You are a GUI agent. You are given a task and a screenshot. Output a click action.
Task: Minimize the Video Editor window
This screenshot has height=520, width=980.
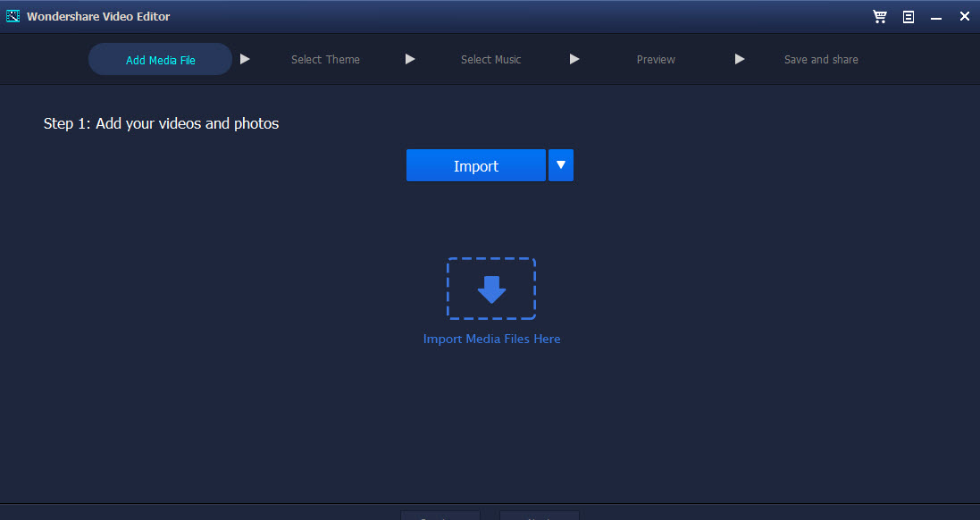[x=935, y=18]
